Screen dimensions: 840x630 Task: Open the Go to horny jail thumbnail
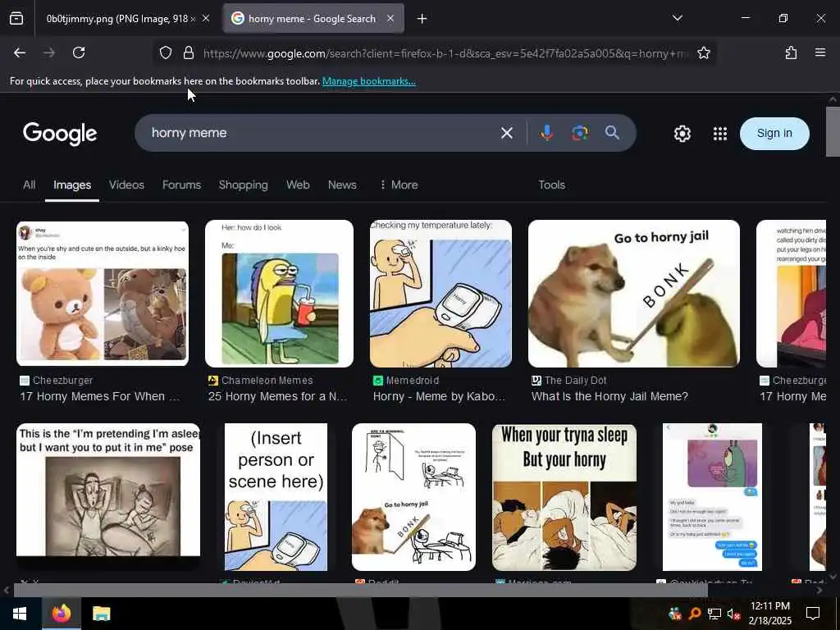(x=634, y=294)
